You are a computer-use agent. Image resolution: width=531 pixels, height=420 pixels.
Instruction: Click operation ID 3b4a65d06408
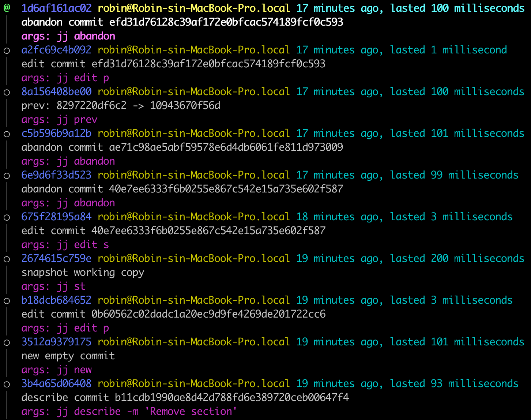pyautogui.click(x=56, y=383)
